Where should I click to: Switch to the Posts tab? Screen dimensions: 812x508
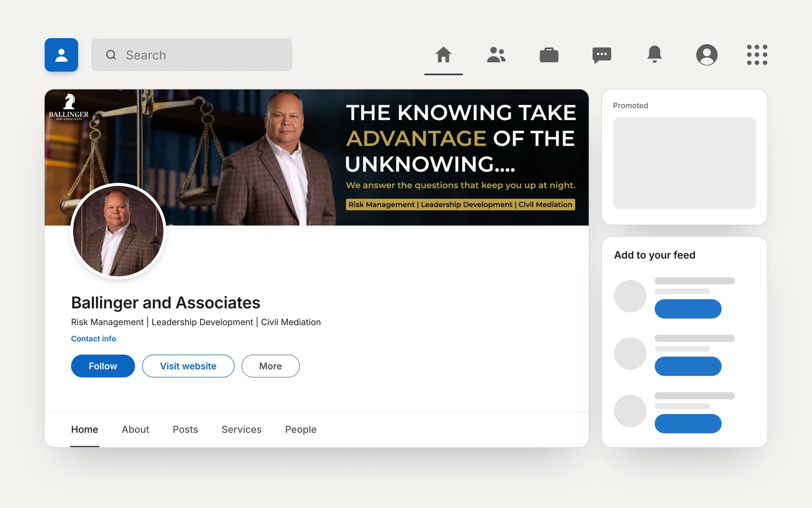(185, 429)
